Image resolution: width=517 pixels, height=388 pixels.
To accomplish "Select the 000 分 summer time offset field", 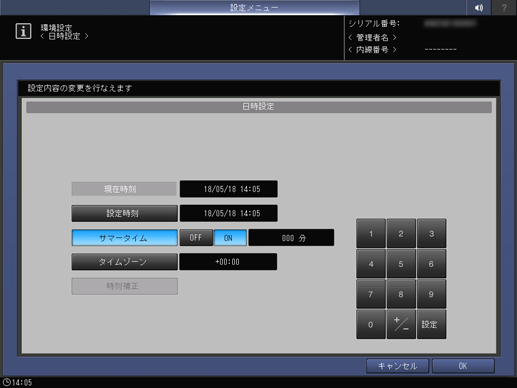I will [x=291, y=238].
